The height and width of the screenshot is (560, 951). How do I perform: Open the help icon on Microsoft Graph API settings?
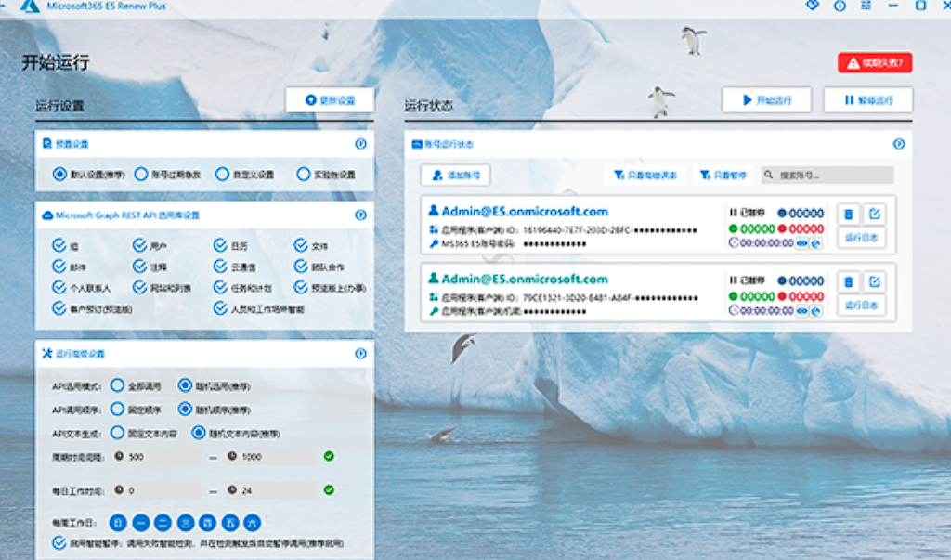coord(361,215)
